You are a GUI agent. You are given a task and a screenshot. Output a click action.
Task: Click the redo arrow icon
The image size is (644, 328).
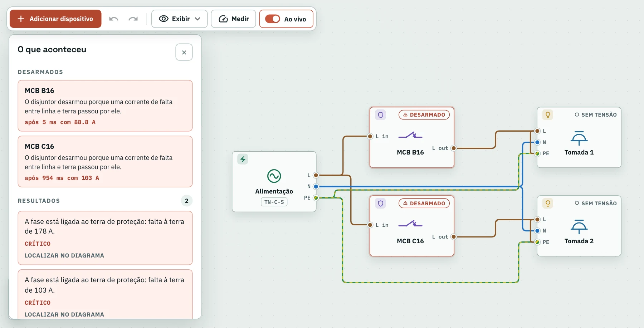point(133,19)
